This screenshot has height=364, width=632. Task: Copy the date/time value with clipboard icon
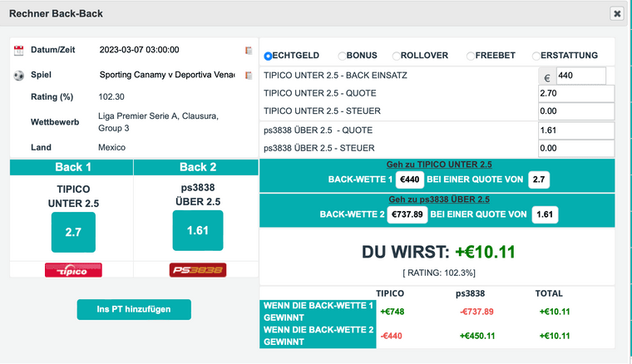pos(249,51)
